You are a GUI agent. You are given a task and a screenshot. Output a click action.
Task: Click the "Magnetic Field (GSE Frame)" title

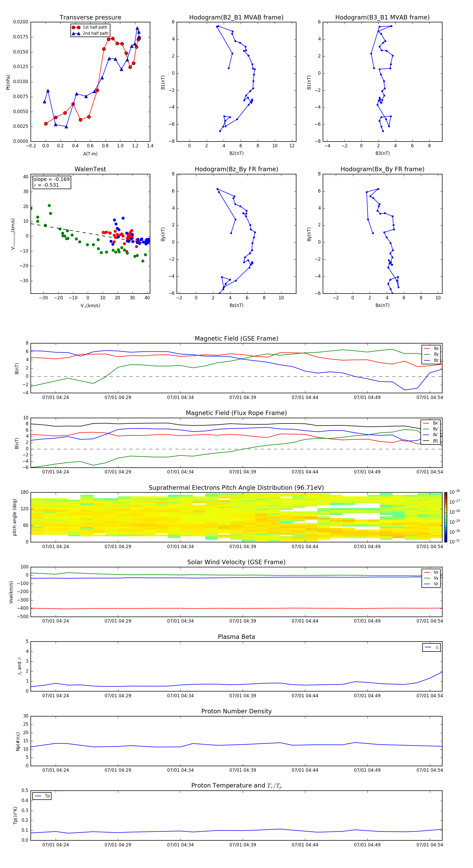click(x=236, y=339)
